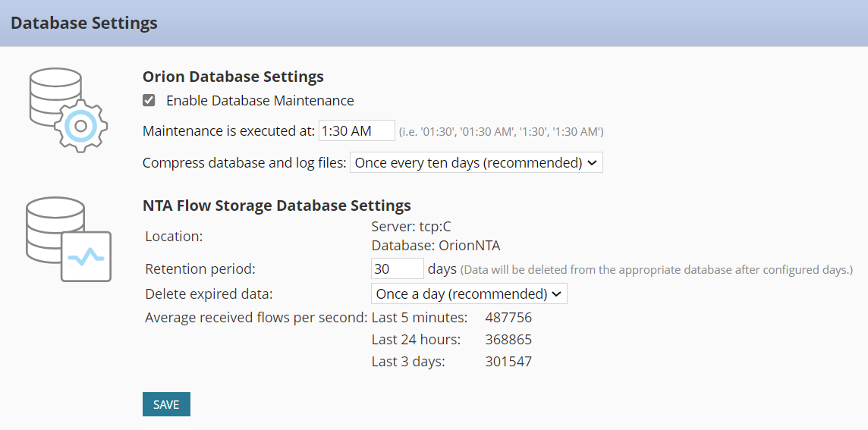The height and width of the screenshot is (430, 868).
Task: Open the Compress database and log files dropdown
Action: pos(476,162)
